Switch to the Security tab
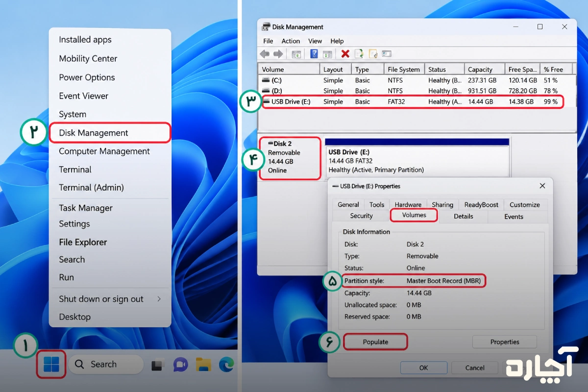 pyautogui.click(x=362, y=216)
